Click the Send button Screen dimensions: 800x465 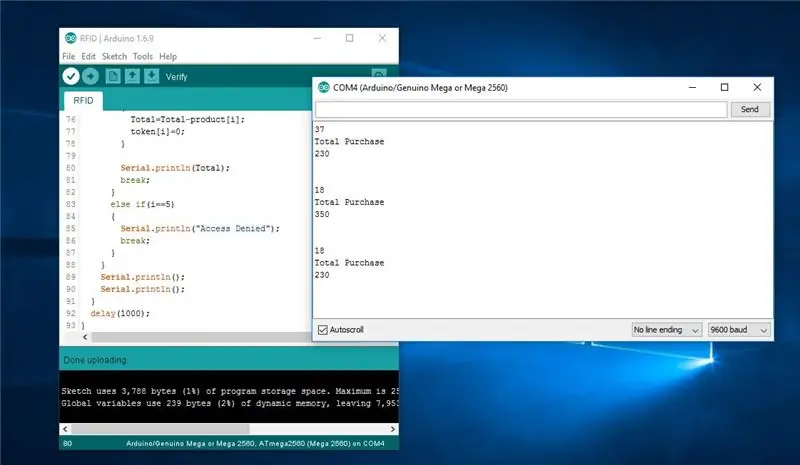tap(749, 109)
